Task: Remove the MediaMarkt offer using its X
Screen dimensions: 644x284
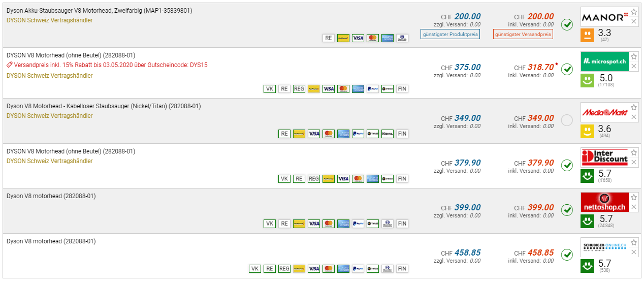Action: pyautogui.click(x=633, y=117)
